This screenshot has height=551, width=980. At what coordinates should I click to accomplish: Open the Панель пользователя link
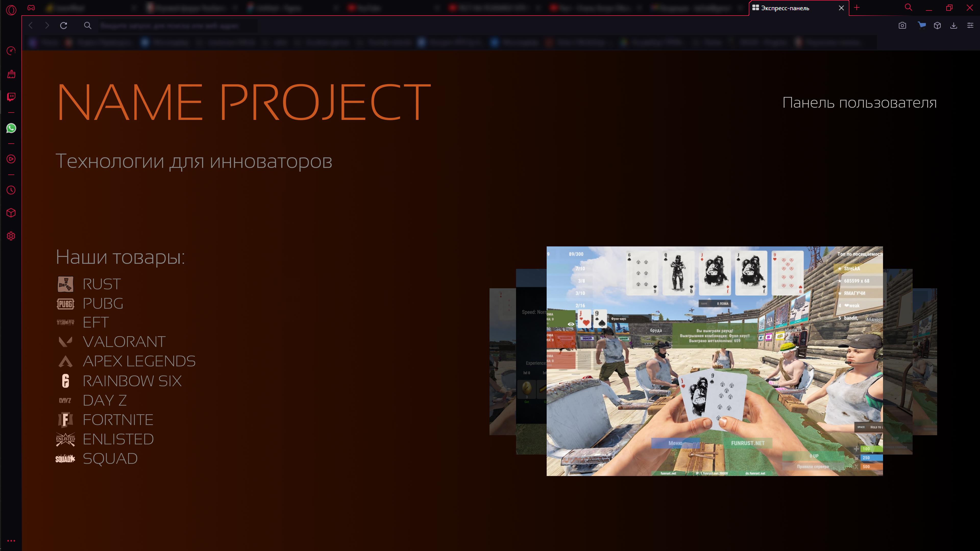coord(859,103)
